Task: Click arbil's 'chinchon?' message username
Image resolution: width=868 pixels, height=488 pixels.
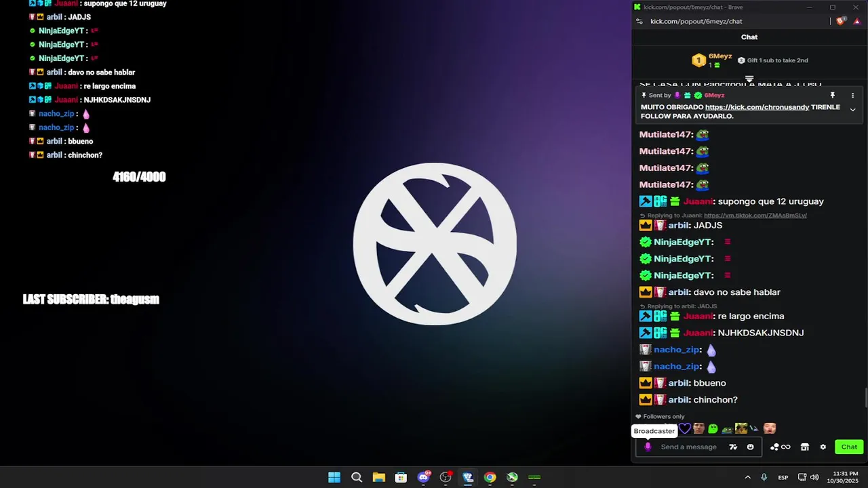Action: coord(678,400)
